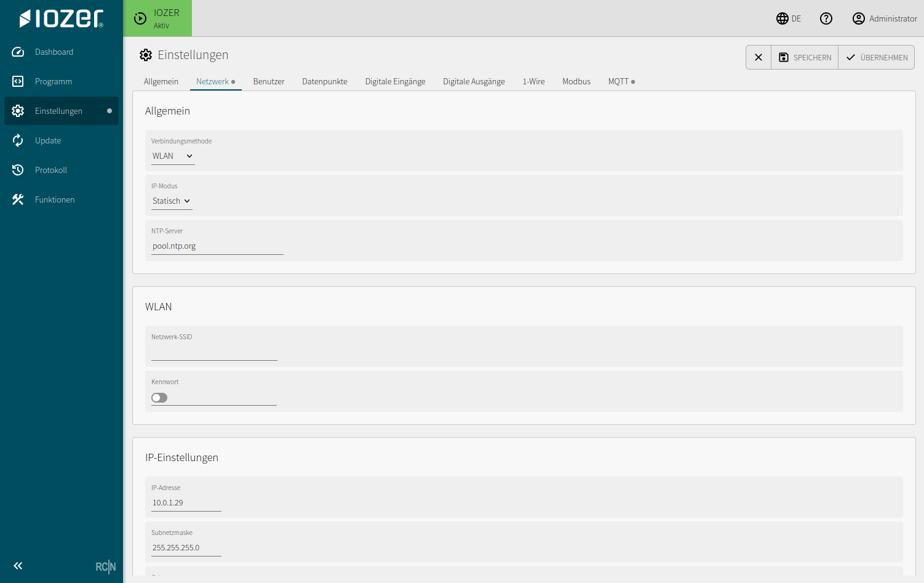Open the Digitale Eingänge tab
924x583 pixels.
coord(396,81)
